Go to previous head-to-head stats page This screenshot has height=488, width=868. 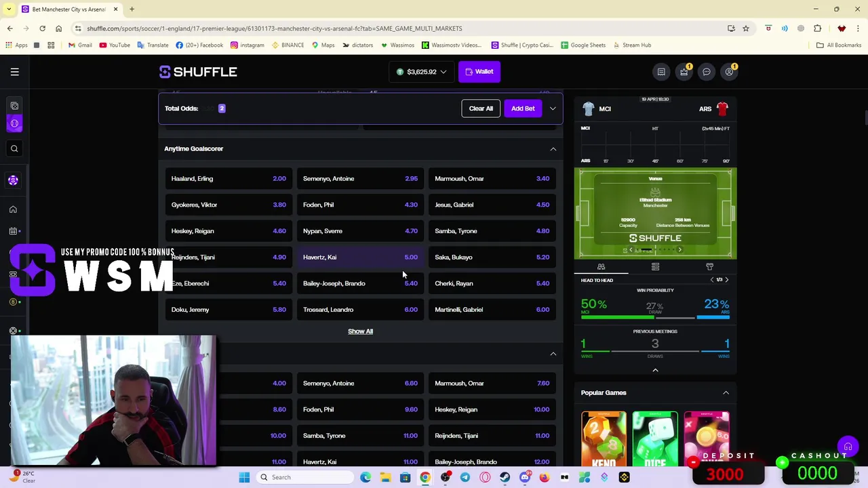click(711, 280)
